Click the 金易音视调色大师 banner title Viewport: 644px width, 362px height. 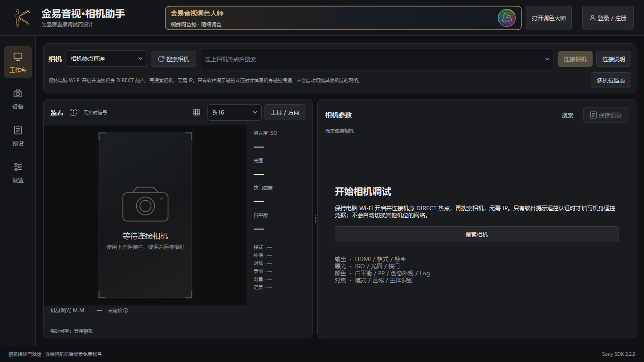coord(197,13)
